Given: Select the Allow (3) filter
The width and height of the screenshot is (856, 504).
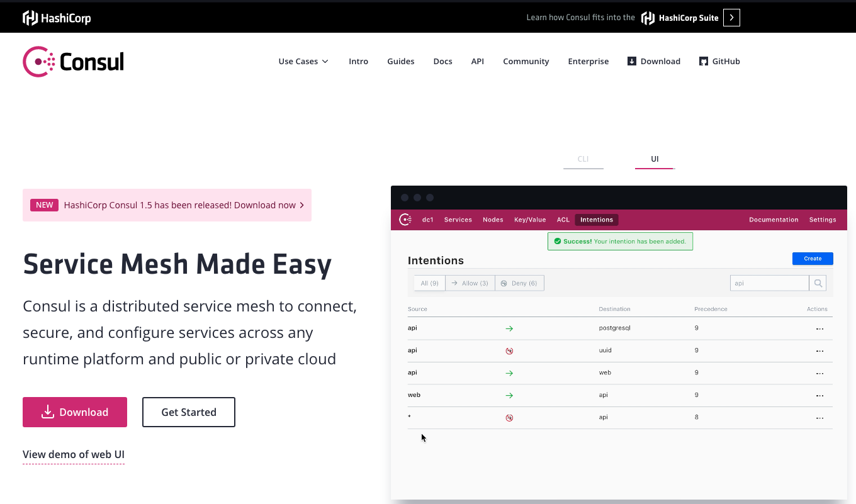Looking at the screenshot, I should (470, 283).
